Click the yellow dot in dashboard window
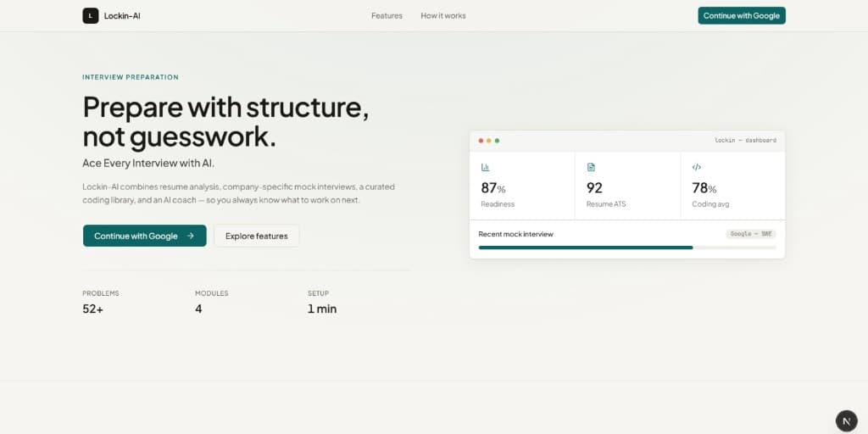Image resolution: width=868 pixels, height=434 pixels. [489, 141]
